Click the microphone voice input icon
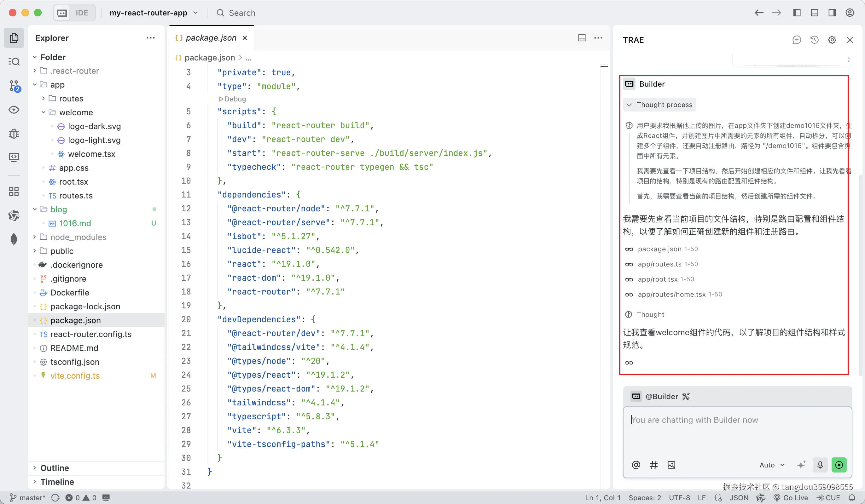Image resolution: width=865 pixels, height=504 pixels. (x=820, y=465)
